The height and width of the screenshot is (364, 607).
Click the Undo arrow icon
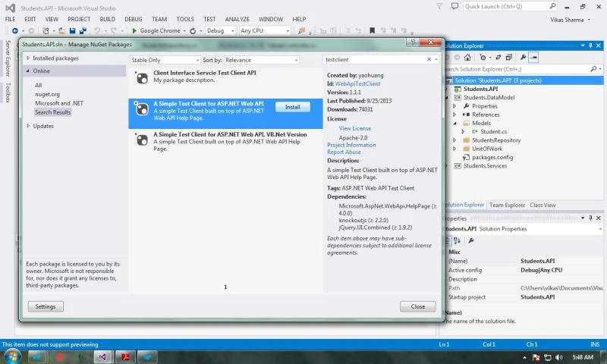pyautogui.click(x=97, y=30)
